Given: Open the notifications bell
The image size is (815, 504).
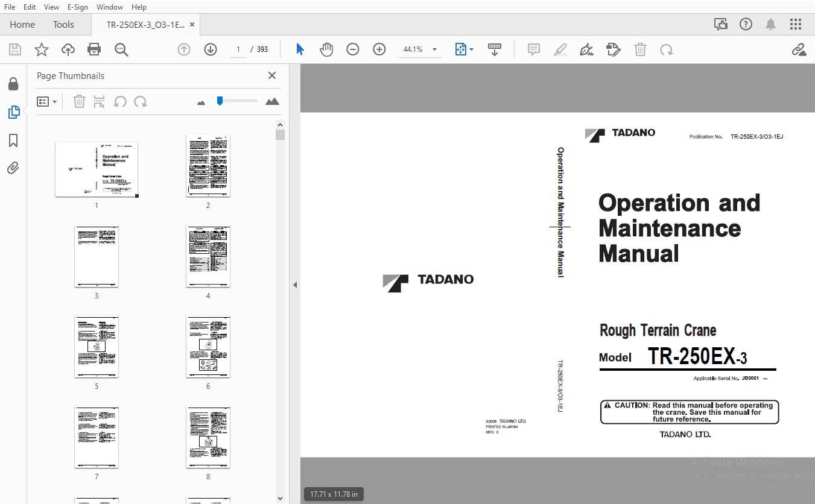Looking at the screenshot, I should click(771, 25).
